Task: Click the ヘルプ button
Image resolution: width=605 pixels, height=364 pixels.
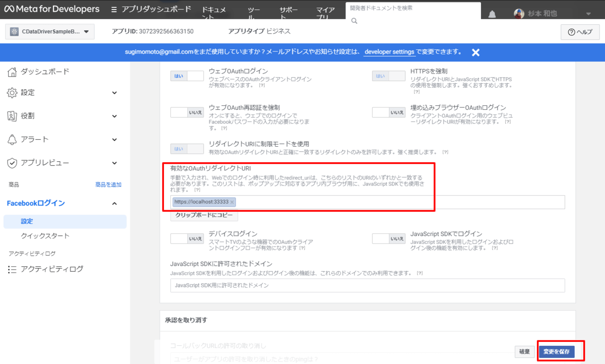Action: pyautogui.click(x=580, y=32)
